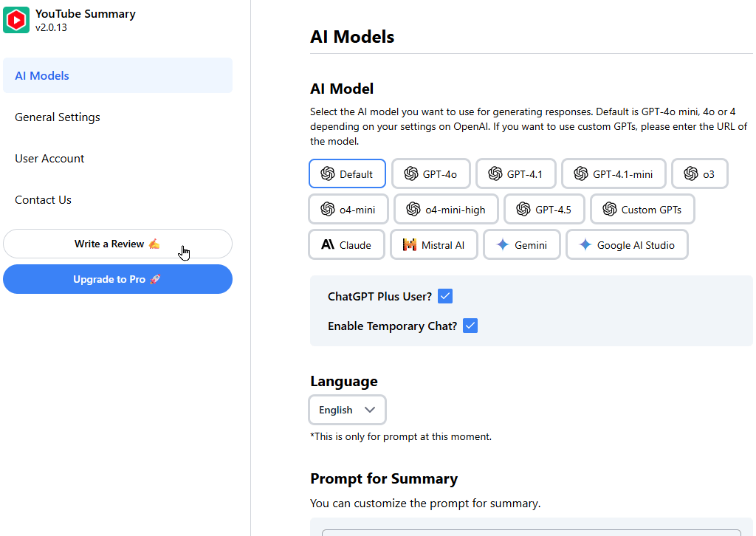Pick the Google AI Studio model
Screen dimensions: 756x536
(x=627, y=245)
